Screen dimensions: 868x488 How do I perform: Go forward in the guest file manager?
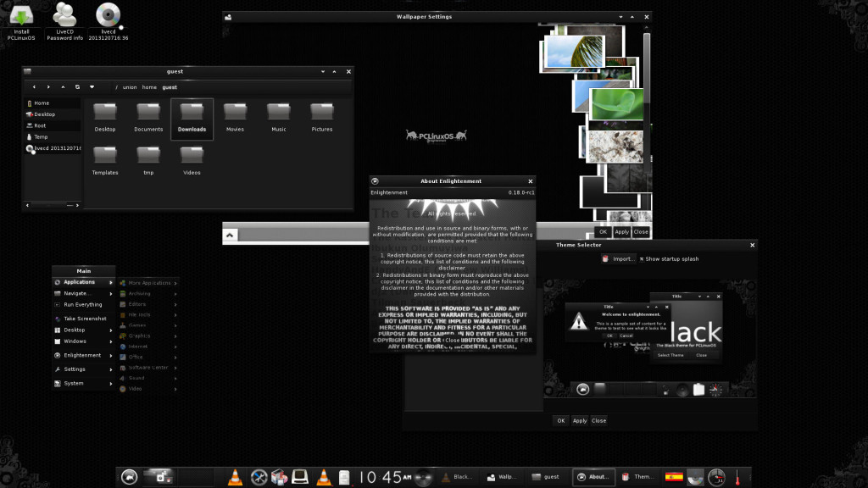48,87
